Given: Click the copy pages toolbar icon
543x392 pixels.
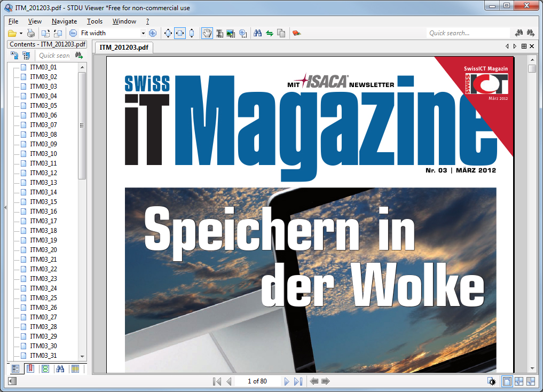Looking at the screenshot, I should pyautogui.click(x=281, y=33).
